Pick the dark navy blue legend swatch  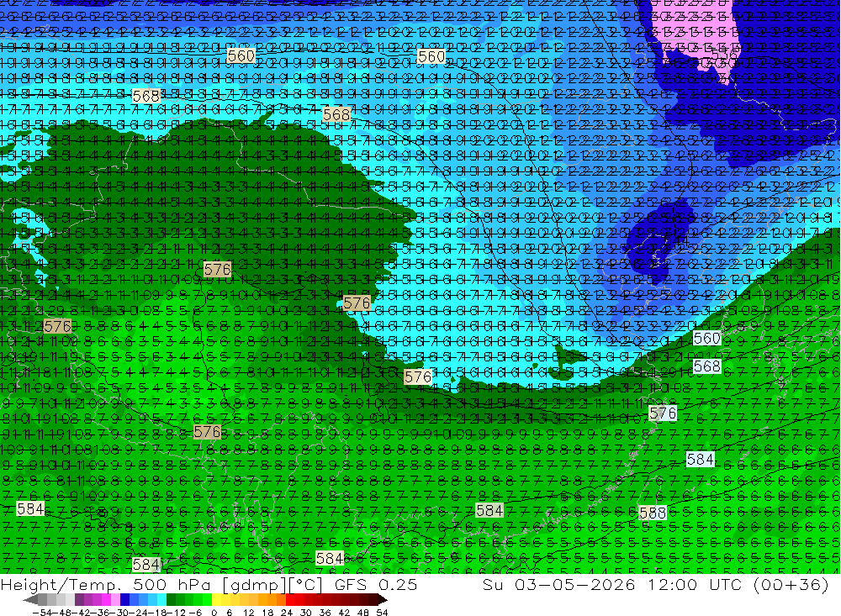(124, 600)
